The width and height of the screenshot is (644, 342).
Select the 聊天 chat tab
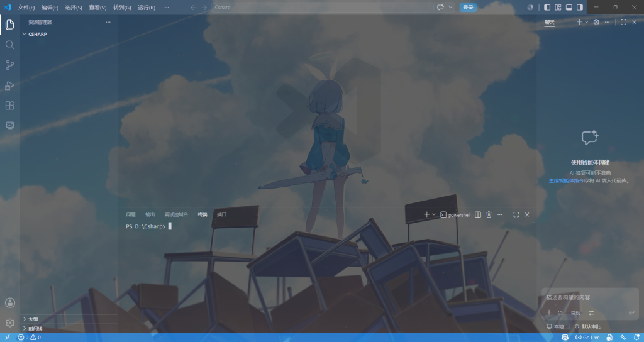point(550,22)
